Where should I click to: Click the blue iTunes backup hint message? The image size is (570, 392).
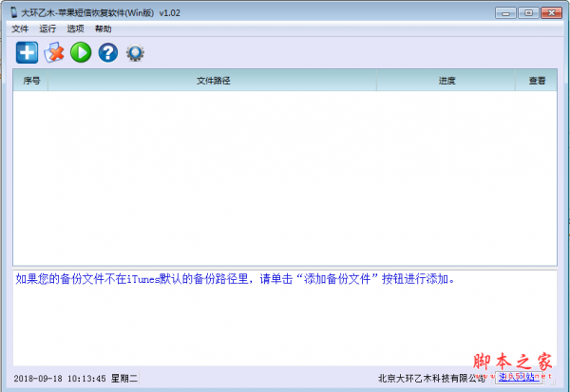point(236,279)
